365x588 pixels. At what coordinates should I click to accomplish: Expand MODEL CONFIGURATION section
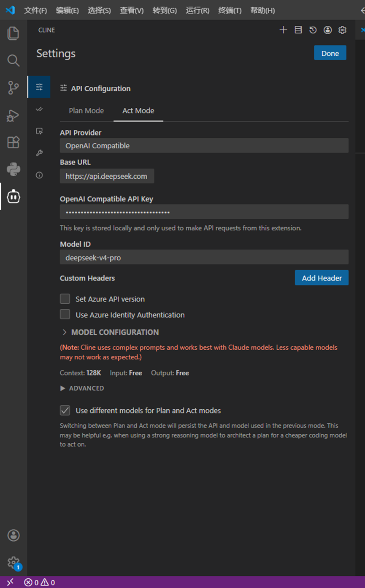pos(111,332)
